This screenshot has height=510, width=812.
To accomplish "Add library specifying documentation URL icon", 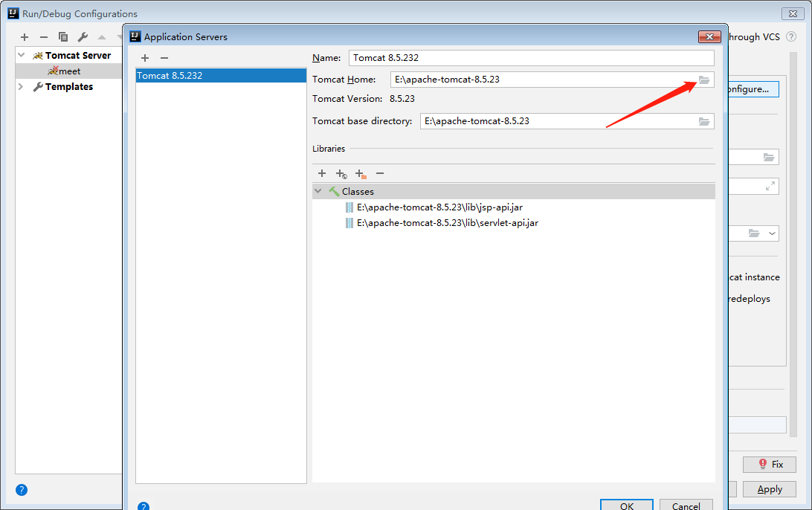I will pyautogui.click(x=341, y=174).
